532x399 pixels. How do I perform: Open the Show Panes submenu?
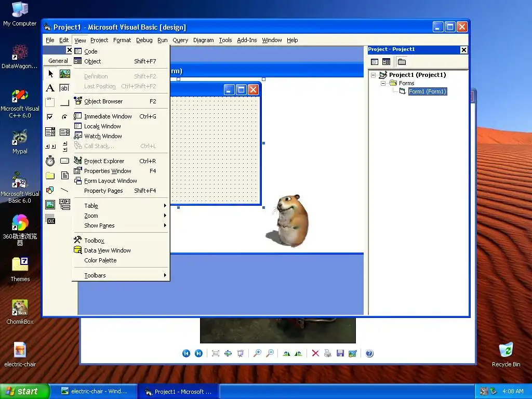coord(121,225)
